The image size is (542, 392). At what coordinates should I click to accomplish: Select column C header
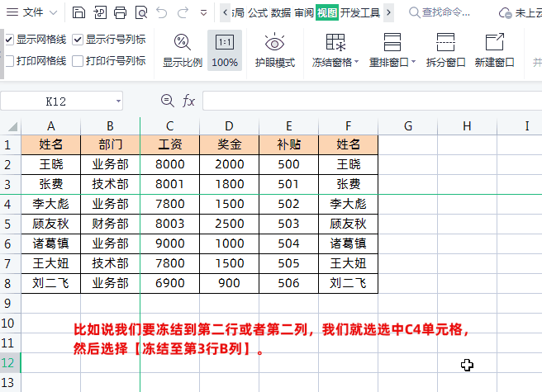coord(169,126)
